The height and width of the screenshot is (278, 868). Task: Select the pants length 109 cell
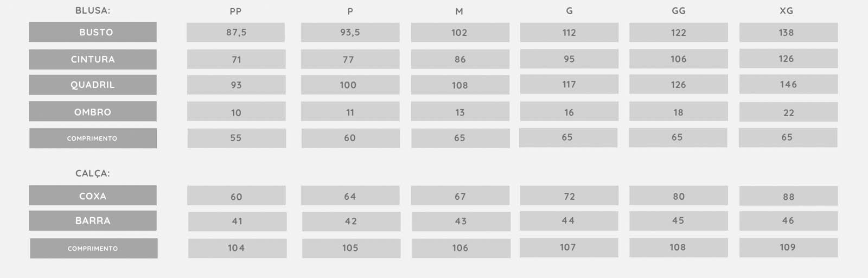(788, 247)
